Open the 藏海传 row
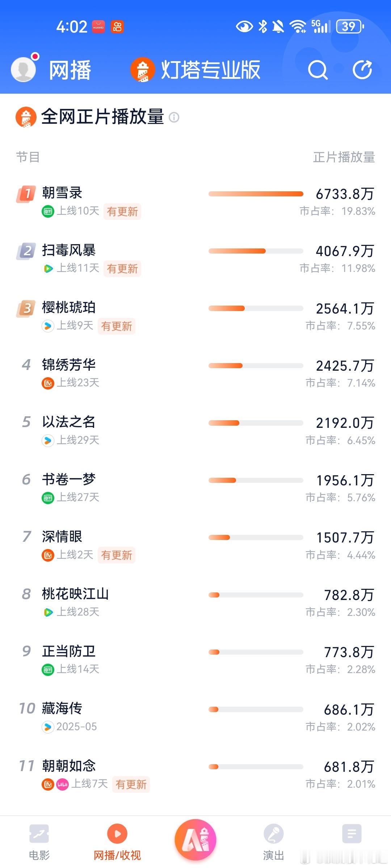 click(195, 717)
